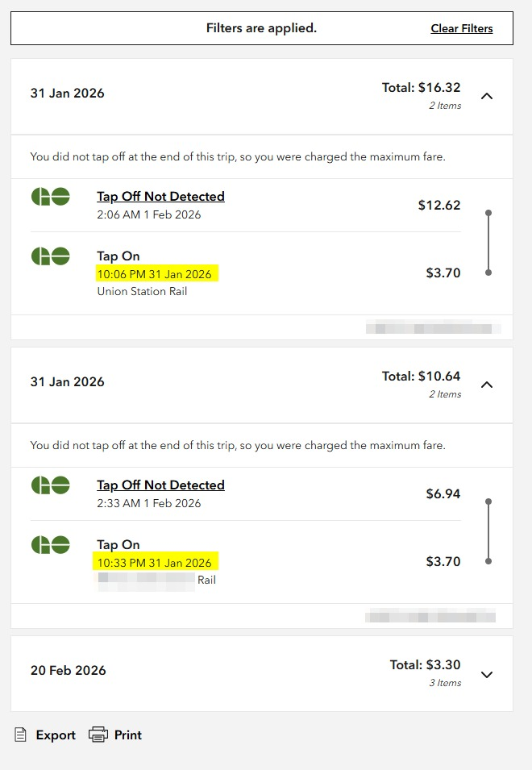Click the Export document icon
Image resolution: width=532 pixels, height=770 pixels.
click(21, 735)
